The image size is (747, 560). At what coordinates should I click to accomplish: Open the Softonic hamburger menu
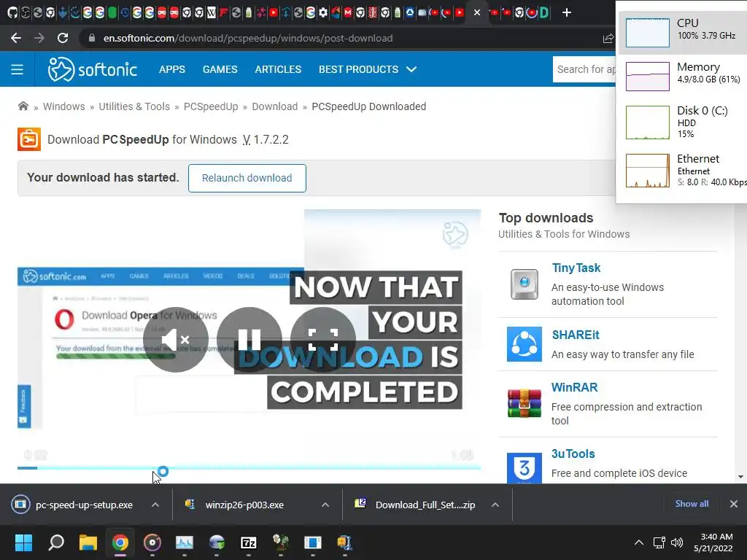point(18,69)
